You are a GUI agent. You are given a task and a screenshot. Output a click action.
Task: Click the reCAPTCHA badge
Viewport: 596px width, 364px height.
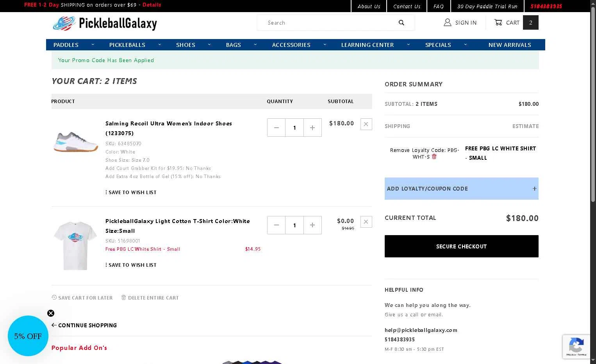(x=576, y=346)
